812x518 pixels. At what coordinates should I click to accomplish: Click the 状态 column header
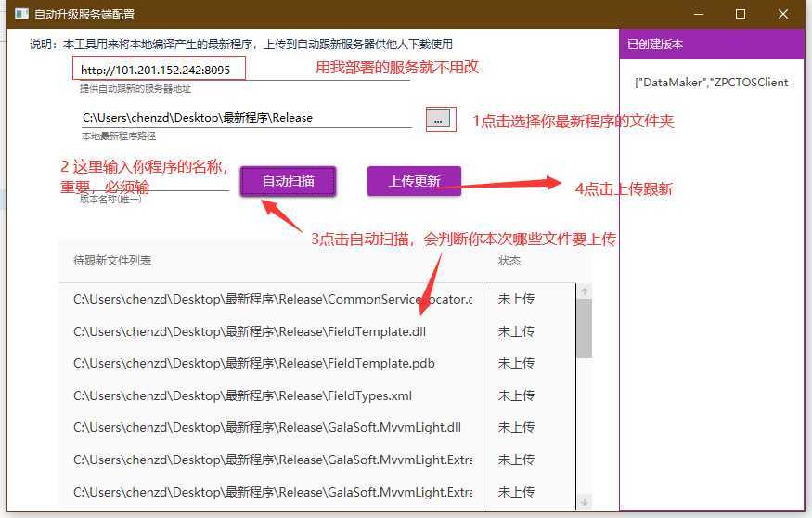(x=509, y=261)
